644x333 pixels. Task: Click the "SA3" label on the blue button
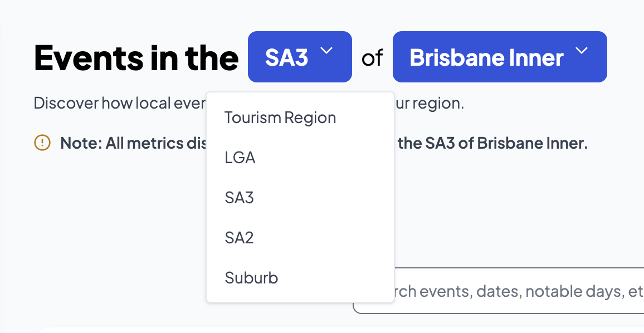point(287,58)
